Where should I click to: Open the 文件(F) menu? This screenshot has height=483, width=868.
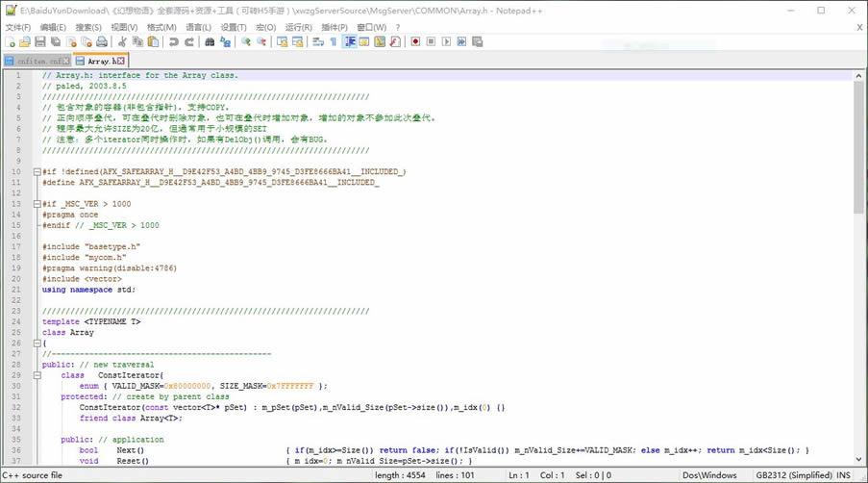point(18,27)
